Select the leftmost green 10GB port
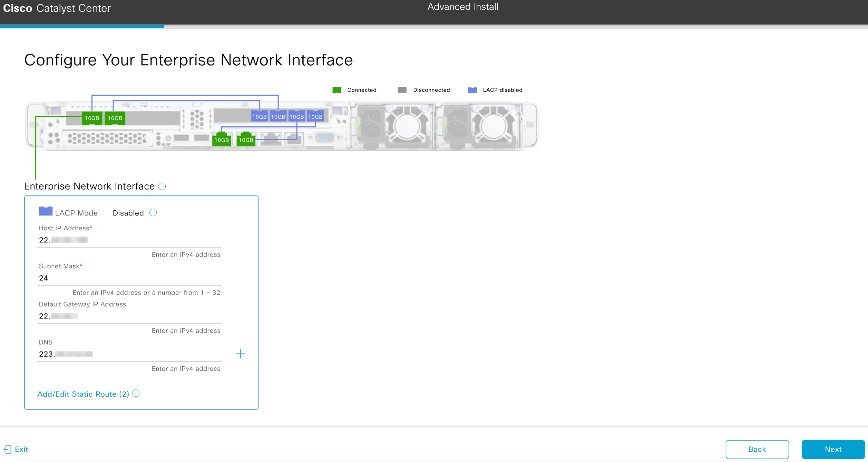The height and width of the screenshot is (462, 868). (92, 118)
